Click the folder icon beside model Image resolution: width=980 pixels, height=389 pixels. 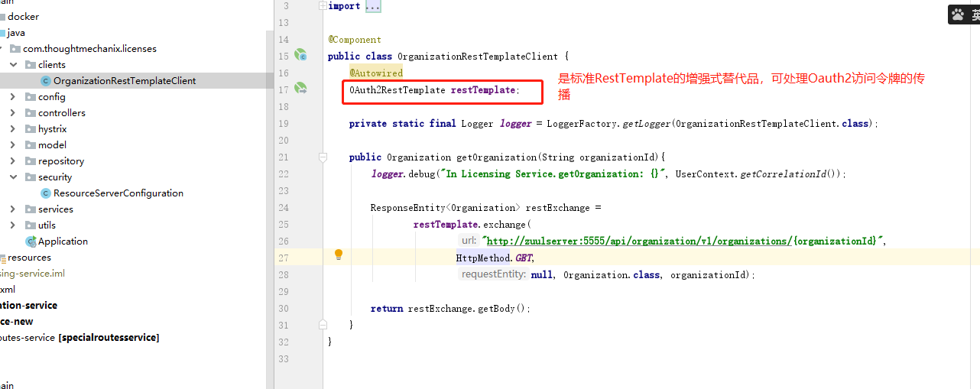click(31, 145)
